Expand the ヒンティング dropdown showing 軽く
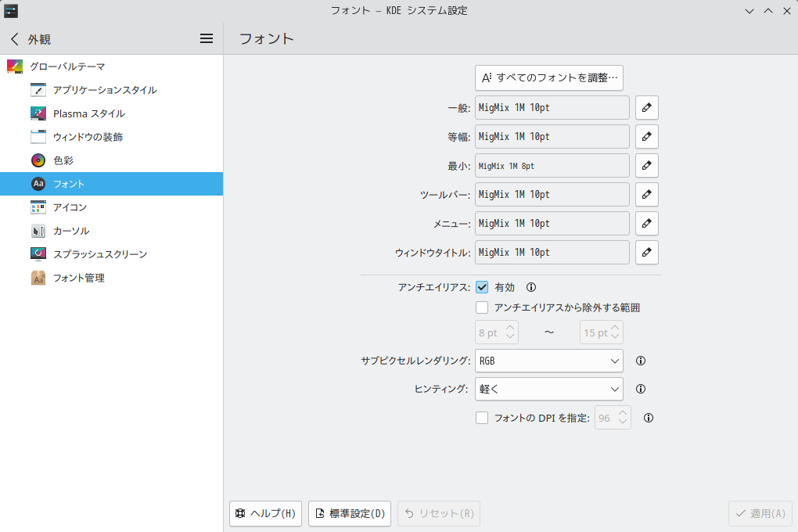This screenshot has height=532, width=798. pyautogui.click(x=548, y=389)
